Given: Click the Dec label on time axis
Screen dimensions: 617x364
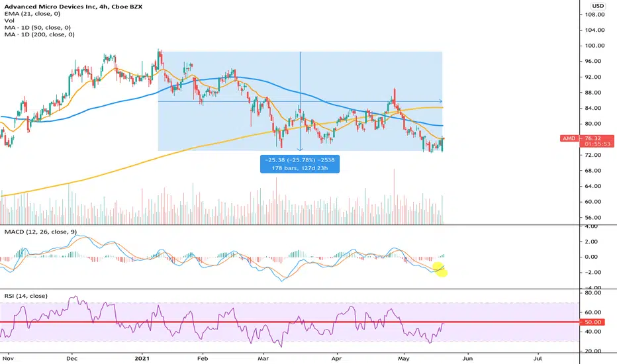Looking at the screenshot, I should [71, 359].
